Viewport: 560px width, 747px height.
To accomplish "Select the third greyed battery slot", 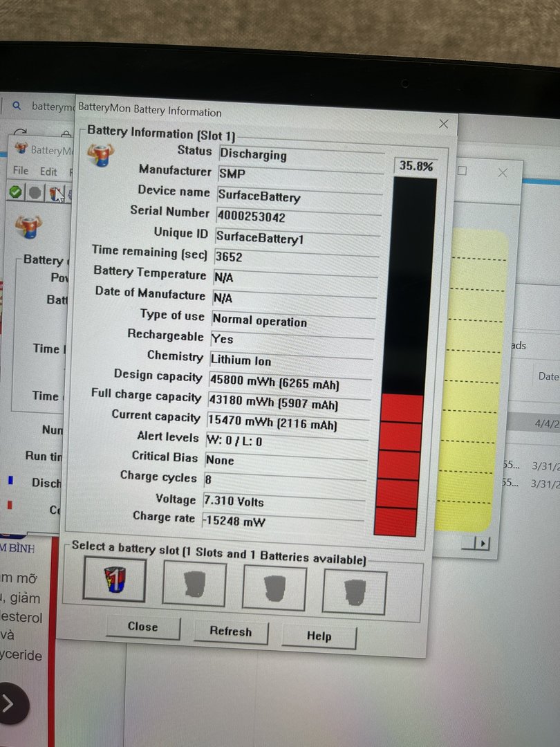I will [274, 588].
